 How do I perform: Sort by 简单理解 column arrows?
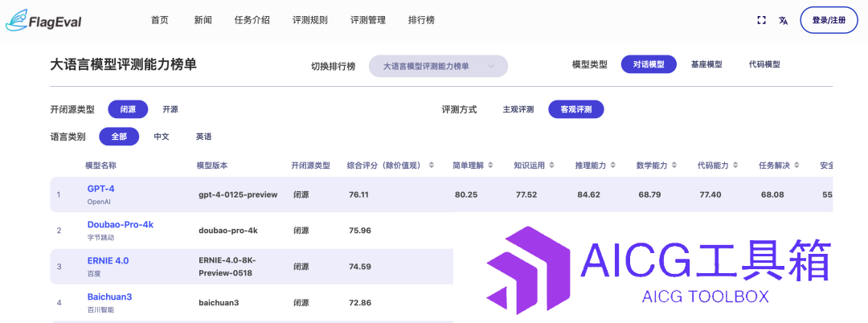coord(491,166)
